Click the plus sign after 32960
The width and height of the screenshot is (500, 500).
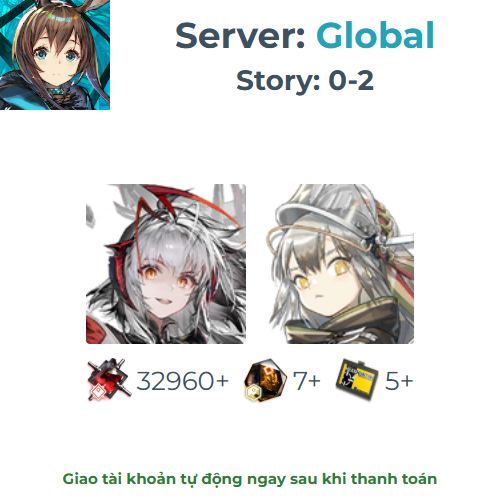222,381
